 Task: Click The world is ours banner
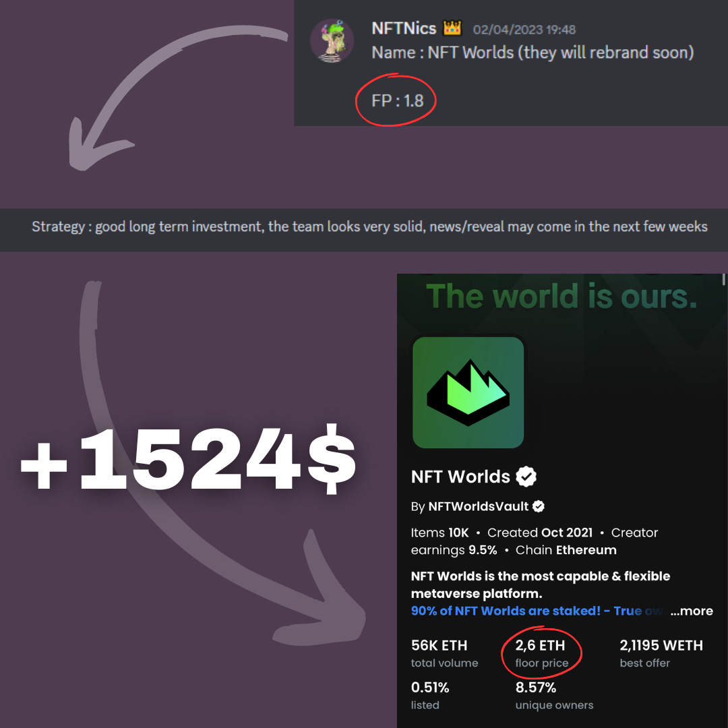tap(562, 296)
